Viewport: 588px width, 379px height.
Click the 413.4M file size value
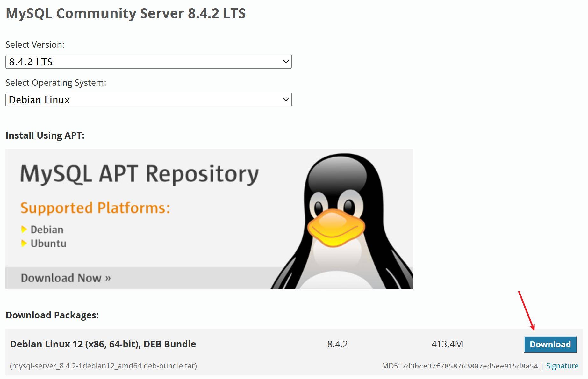pyautogui.click(x=447, y=344)
